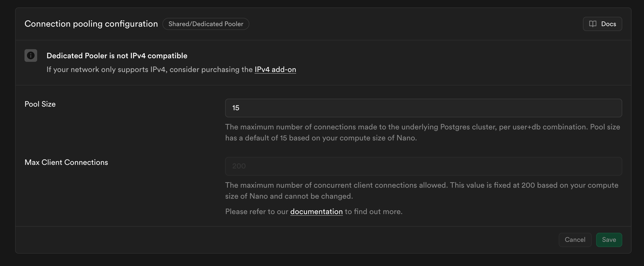Click "Dedicated Pooler is not IPv4 compatible" title
The image size is (644, 266).
[117, 56]
